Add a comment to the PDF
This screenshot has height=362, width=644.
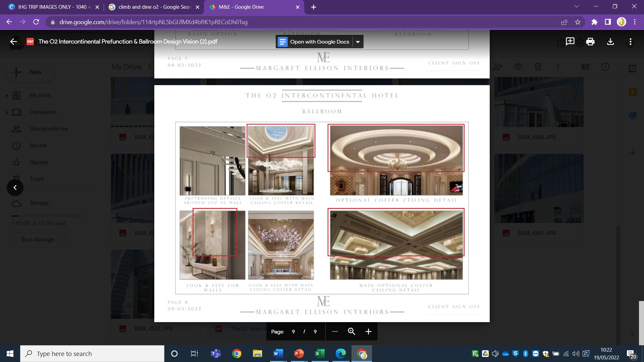pos(570,42)
